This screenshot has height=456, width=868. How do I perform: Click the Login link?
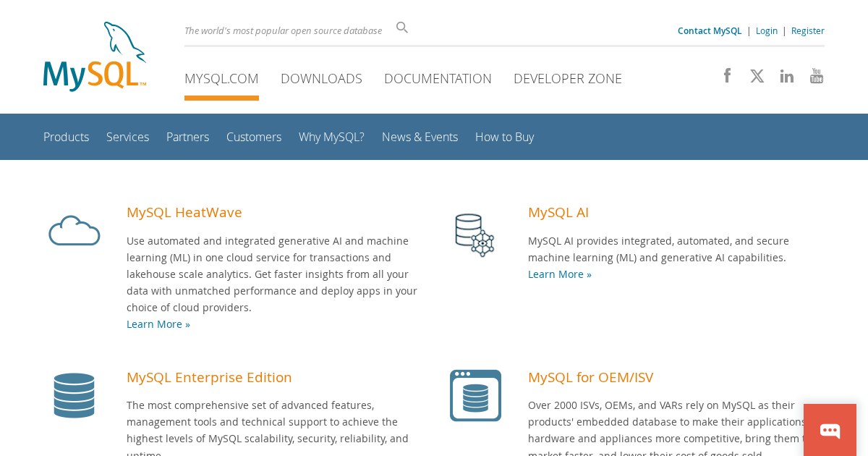(x=767, y=30)
